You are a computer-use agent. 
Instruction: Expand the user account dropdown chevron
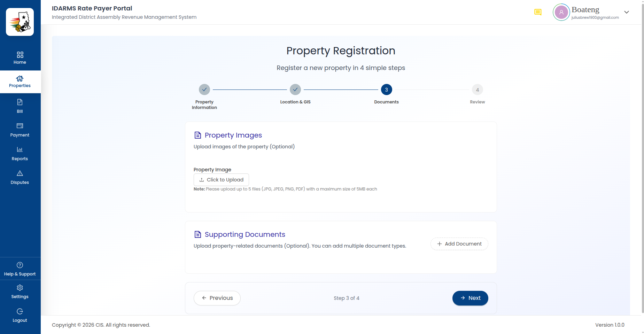pos(627,12)
